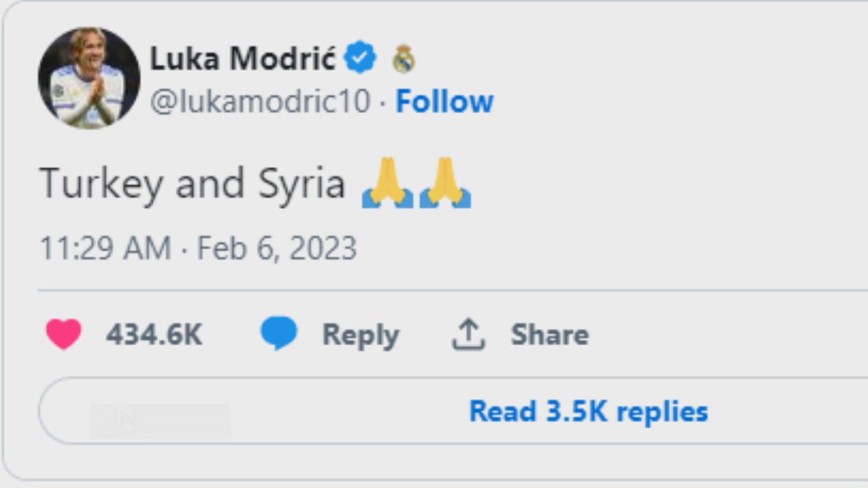Click the Real Madrid crest icon
This screenshot has width=868, height=488.
coord(403,59)
